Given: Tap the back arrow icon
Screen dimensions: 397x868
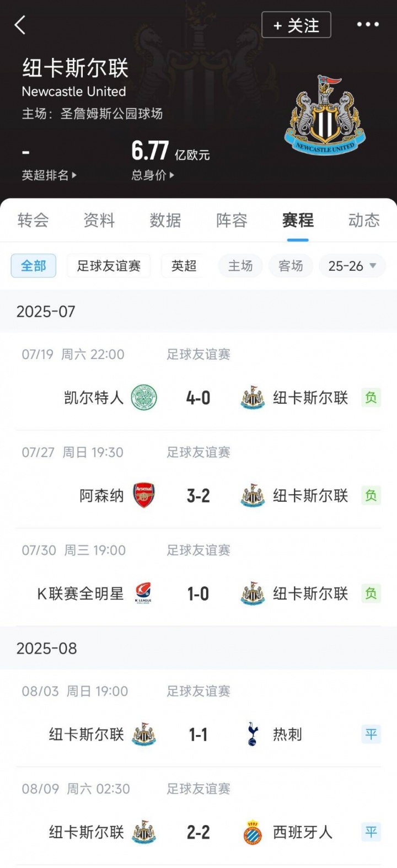Looking at the screenshot, I should 20,25.
